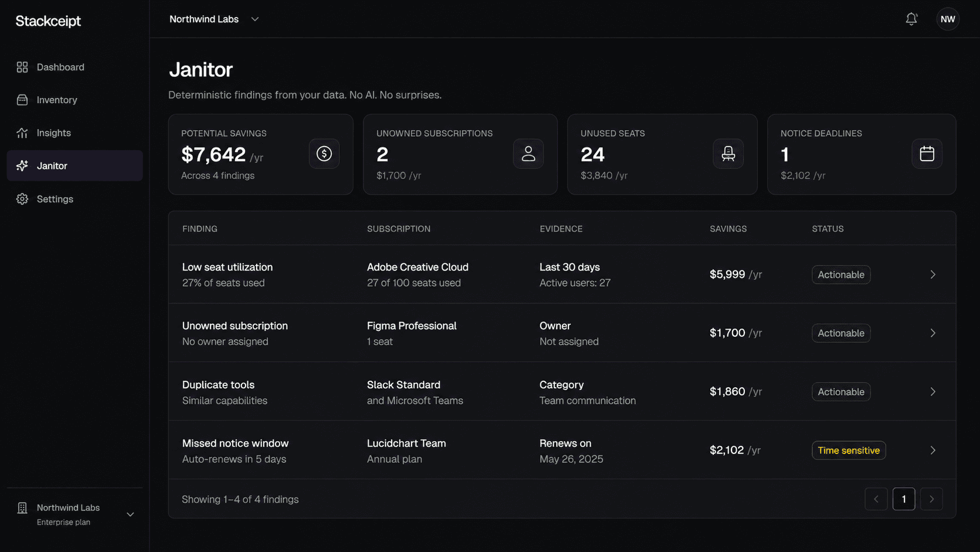This screenshot has width=980, height=552.
Task: Click the Dashboard grid icon in sidebar
Action: pyautogui.click(x=22, y=67)
